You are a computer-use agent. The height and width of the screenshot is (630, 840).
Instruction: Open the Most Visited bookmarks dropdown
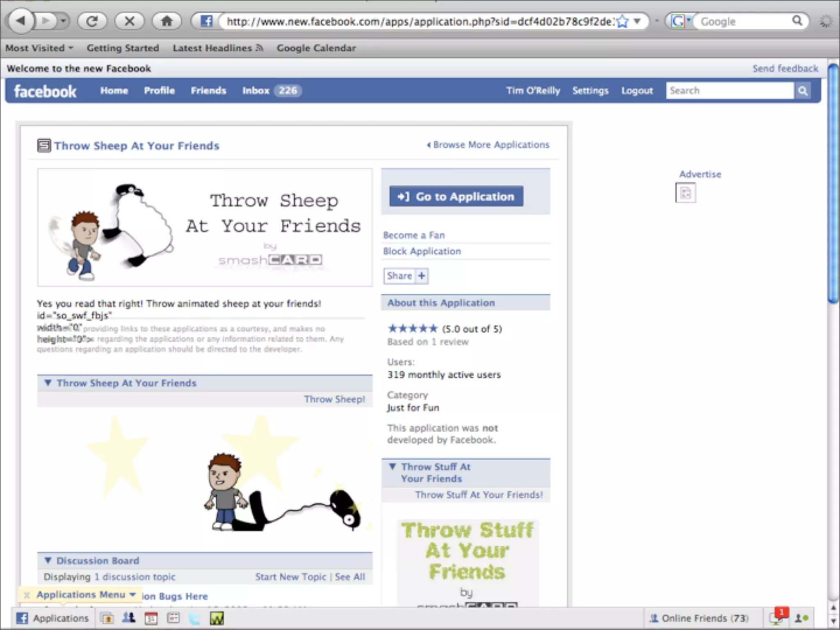[39, 48]
